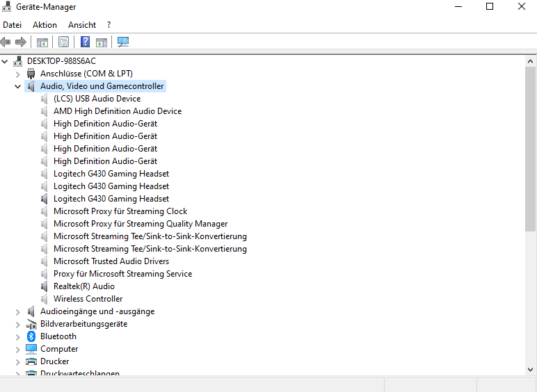Select Microsoft Proxy für Streaming Clock
The image size is (537, 392).
click(x=120, y=211)
